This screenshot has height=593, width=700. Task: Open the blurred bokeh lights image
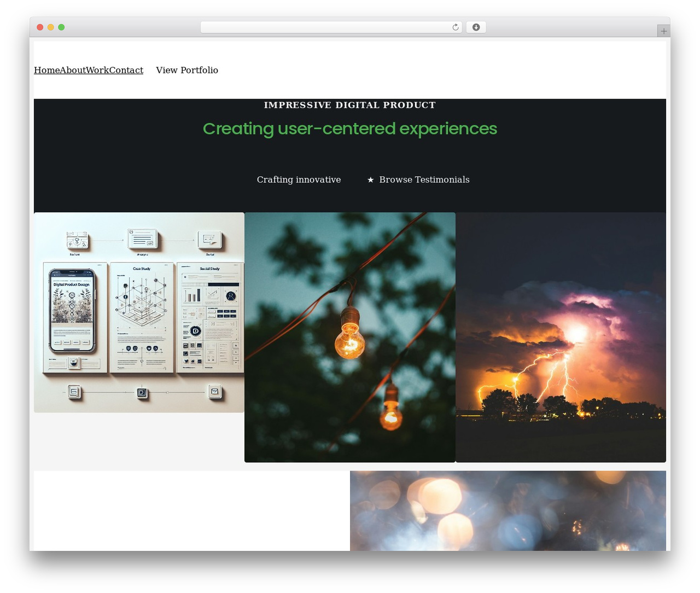coord(508,510)
